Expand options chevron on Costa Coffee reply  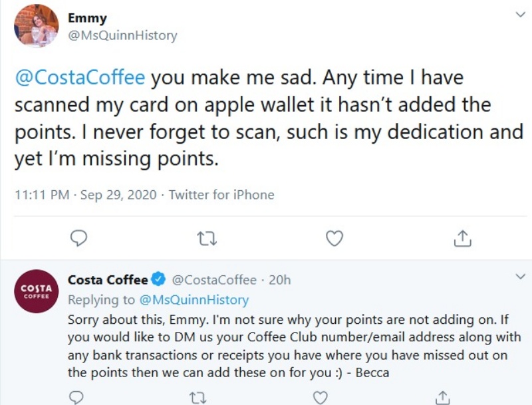pyautogui.click(x=520, y=277)
